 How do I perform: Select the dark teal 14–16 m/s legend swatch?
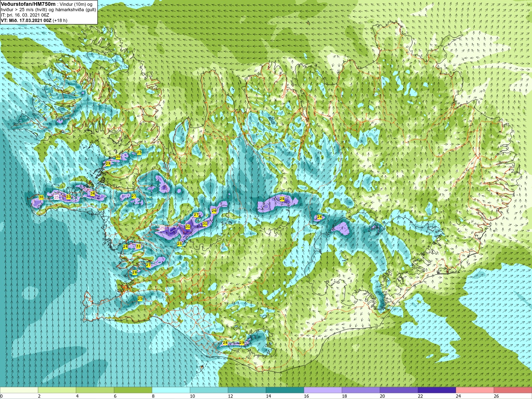tap(285, 390)
